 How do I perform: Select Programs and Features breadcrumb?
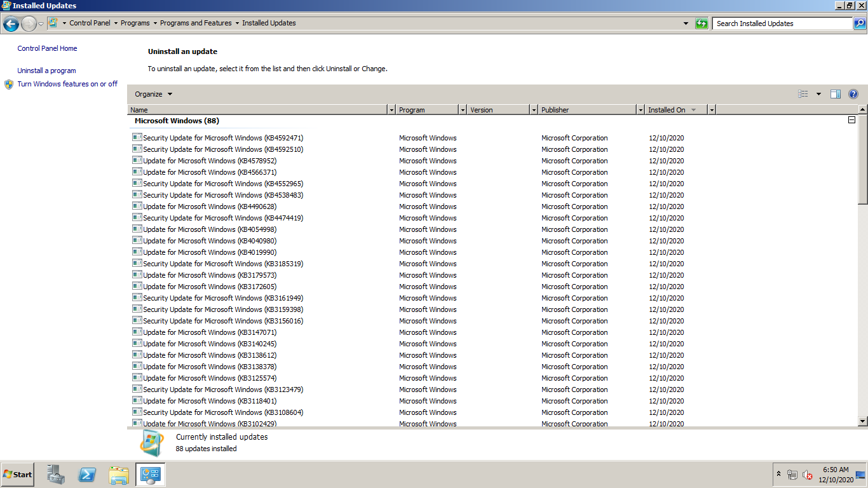point(196,23)
